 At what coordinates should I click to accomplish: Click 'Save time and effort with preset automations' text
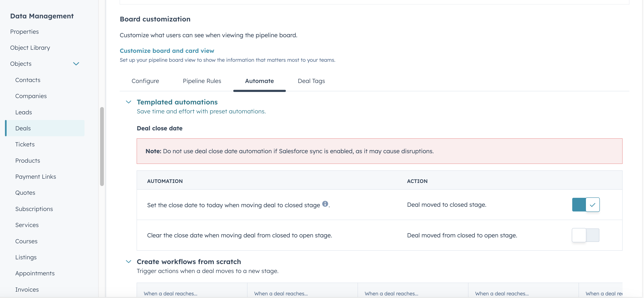[201, 111]
